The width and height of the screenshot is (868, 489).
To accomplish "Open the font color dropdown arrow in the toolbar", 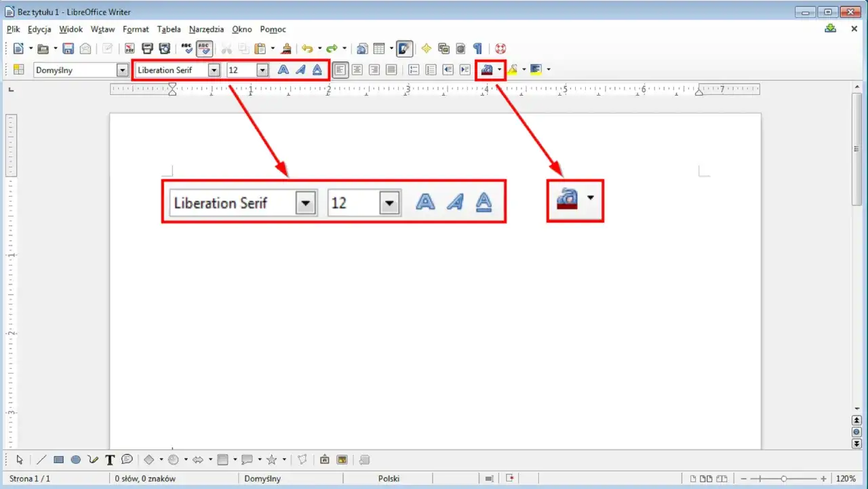I will [x=500, y=69].
